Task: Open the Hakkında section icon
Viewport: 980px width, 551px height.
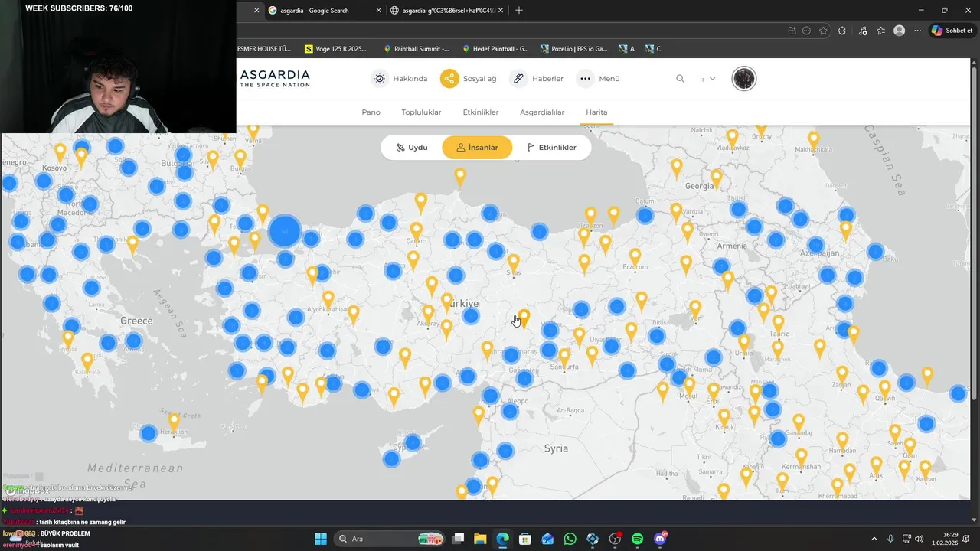Action: 380,78
